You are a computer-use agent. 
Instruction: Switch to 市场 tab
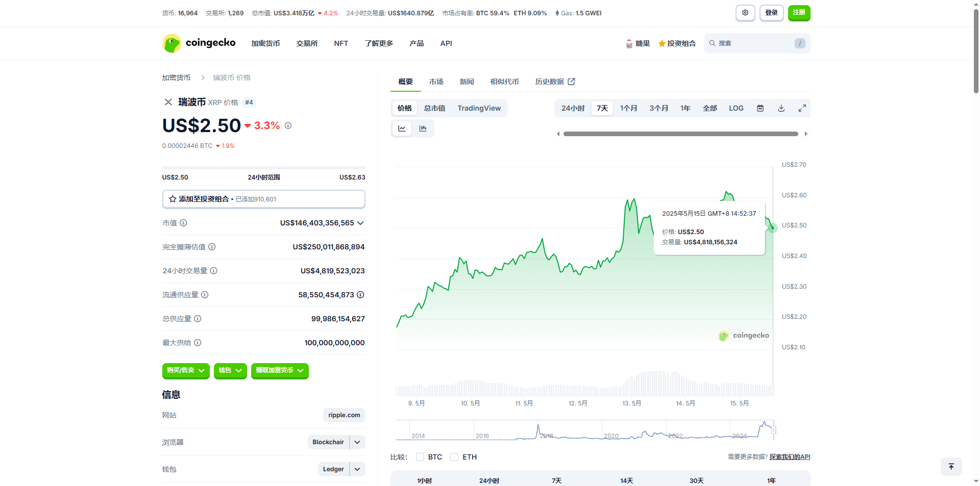(436, 82)
